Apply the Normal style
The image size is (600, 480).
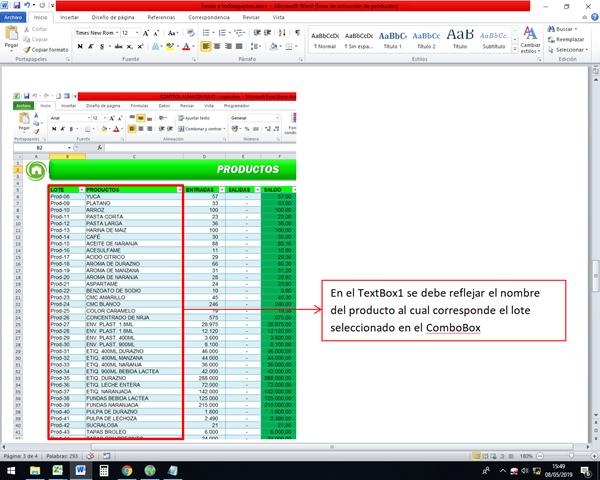325,39
